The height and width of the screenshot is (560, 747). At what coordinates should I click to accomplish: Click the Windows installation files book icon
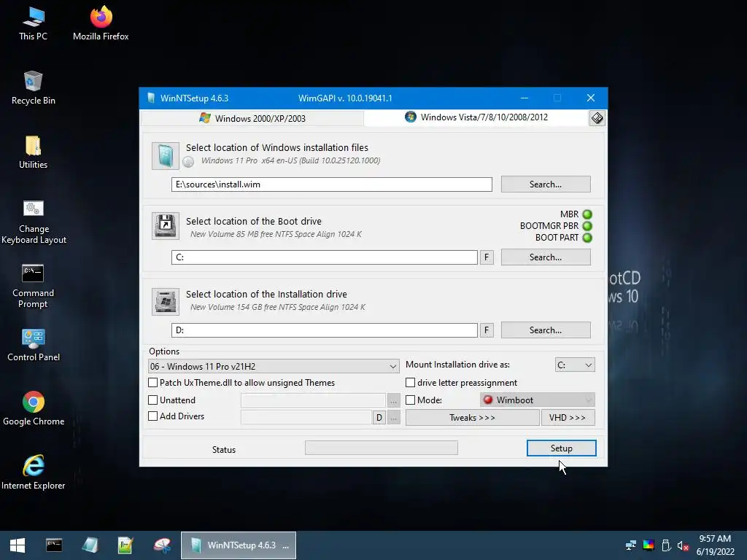(166, 156)
